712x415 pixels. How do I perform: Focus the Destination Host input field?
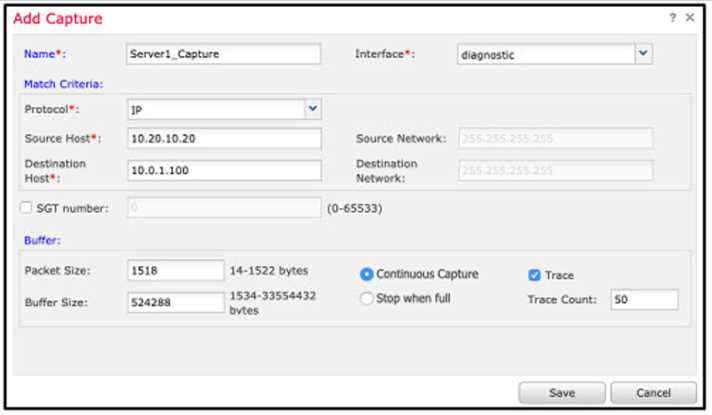point(224,170)
